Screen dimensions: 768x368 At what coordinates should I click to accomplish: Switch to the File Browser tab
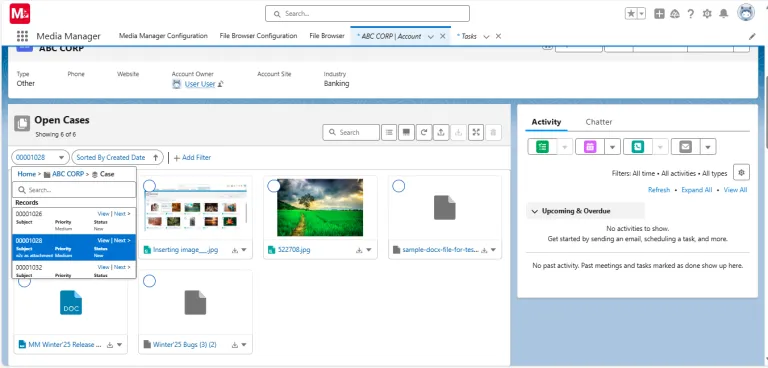pyautogui.click(x=327, y=36)
